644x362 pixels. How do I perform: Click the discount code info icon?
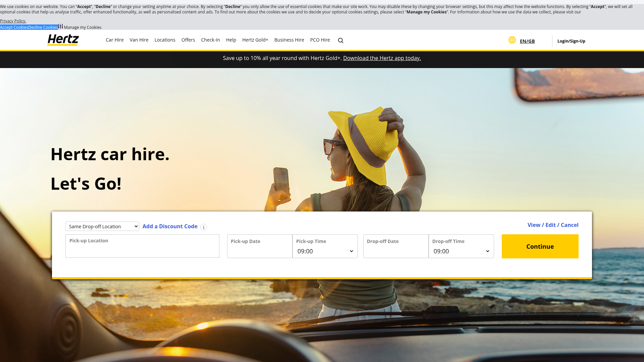coord(204,227)
